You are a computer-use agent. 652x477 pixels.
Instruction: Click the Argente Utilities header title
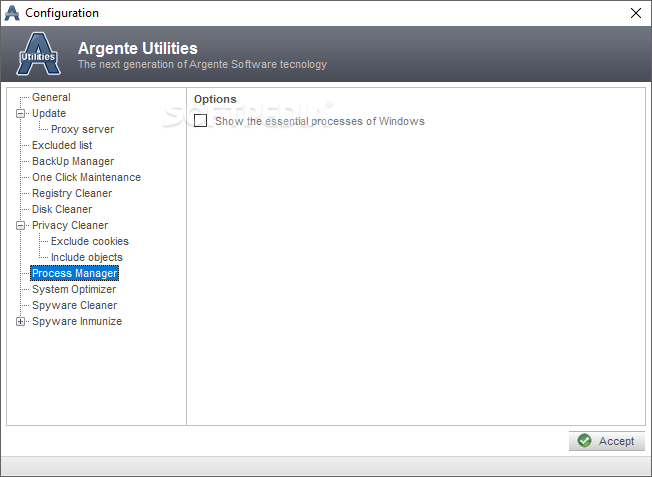click(x=138, y=48)
